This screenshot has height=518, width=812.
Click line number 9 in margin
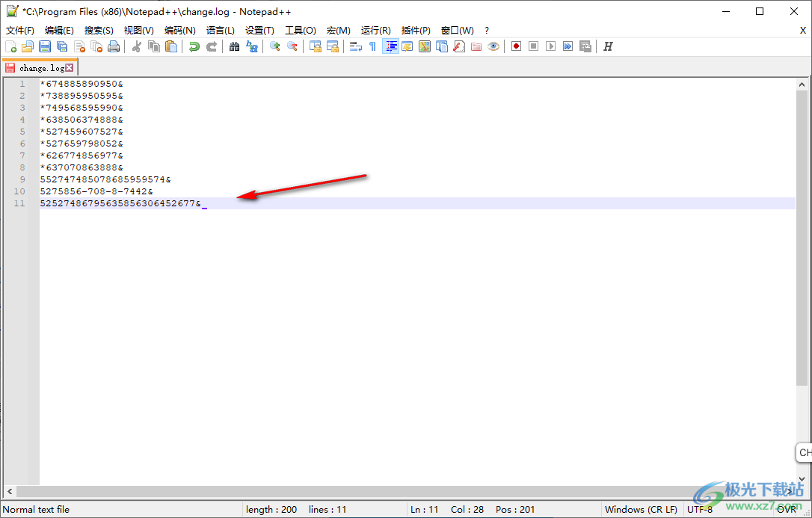pyautogui.click(x=22, y=179)
